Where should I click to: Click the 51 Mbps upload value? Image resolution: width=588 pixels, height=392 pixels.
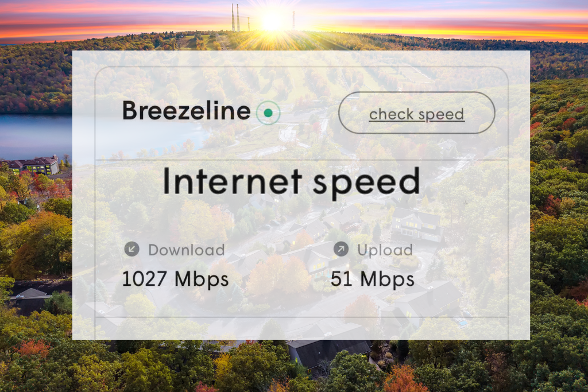tap(372, 279)
